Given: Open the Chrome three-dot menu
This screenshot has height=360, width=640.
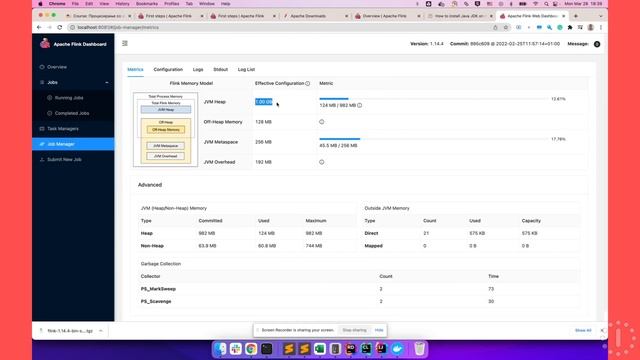Looking at the screenshot, I should click(x=601, y=27).
